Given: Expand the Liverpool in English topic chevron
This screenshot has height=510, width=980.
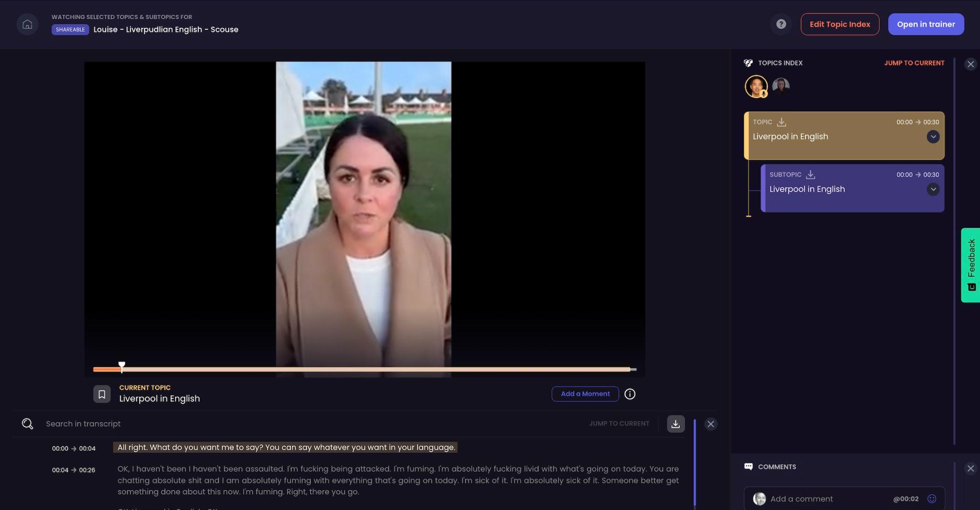Looking at the screenshot, I should (933, 137).
